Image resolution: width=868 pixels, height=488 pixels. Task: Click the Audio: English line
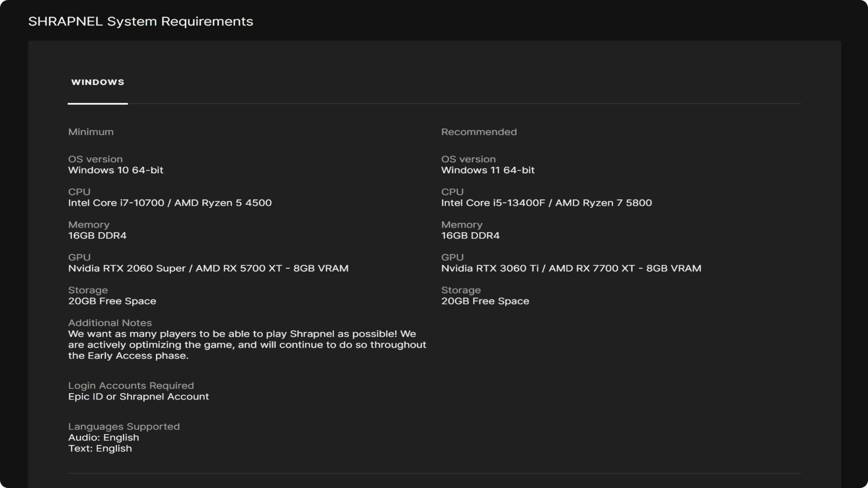click(x=103, y=438)
